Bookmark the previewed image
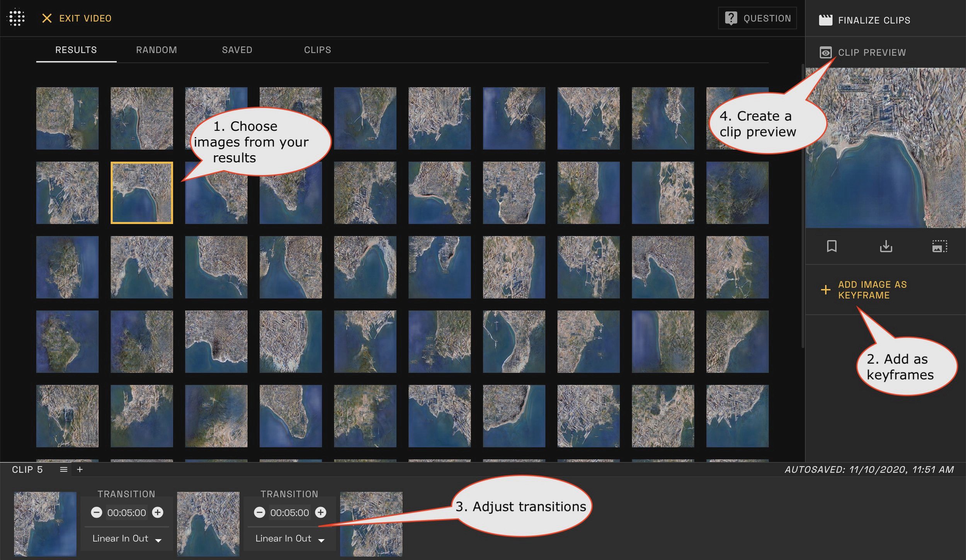Screen dimensions: 966x560 point(832,246)
